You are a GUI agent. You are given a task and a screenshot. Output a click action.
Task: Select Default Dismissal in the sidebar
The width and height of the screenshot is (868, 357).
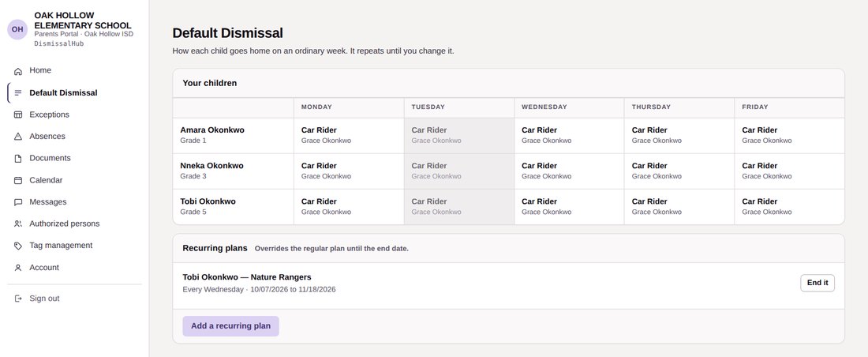[74, 93]
